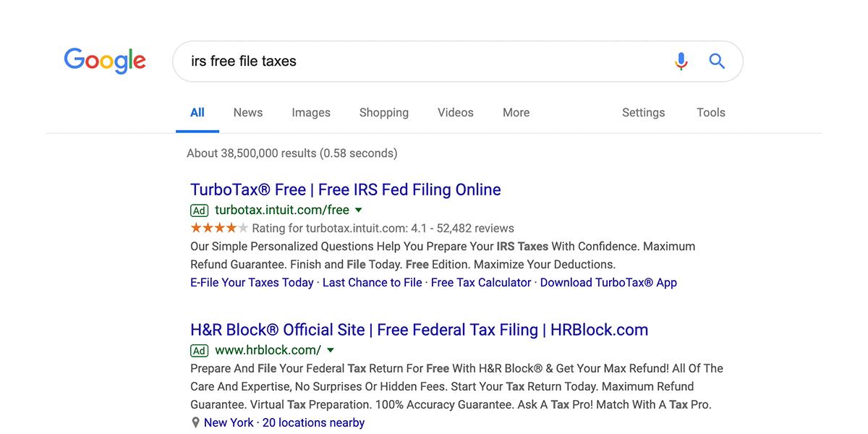Open the Free Tax Calculator sitelink
The image size is (868, 434).
coord(481,282)
